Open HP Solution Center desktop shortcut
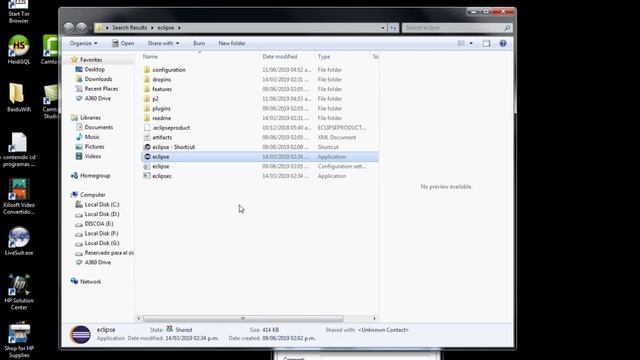This screenshot has width=640, height=360. 19,292
